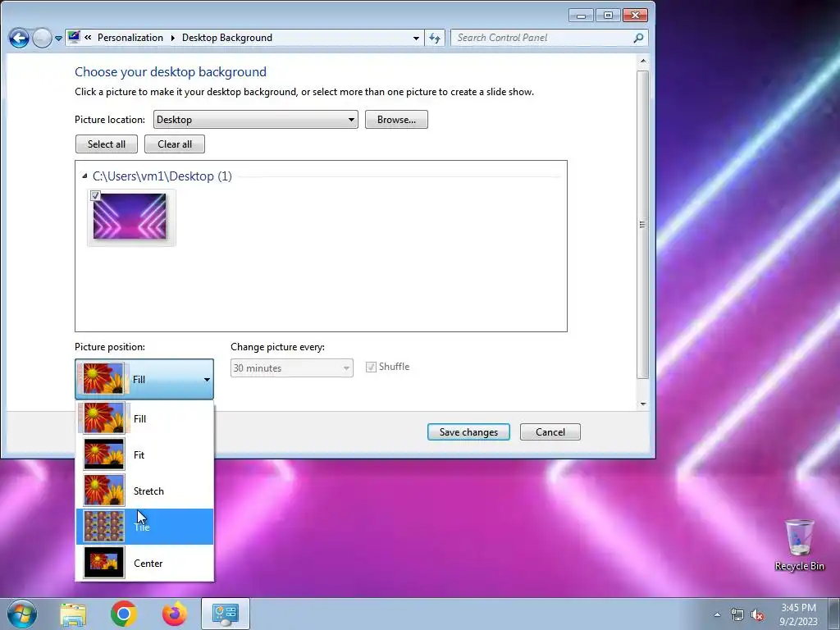Click the Control Panel icon in address bar
The height and width of the screenshot is (630, 840).
(x=73, y=37)
